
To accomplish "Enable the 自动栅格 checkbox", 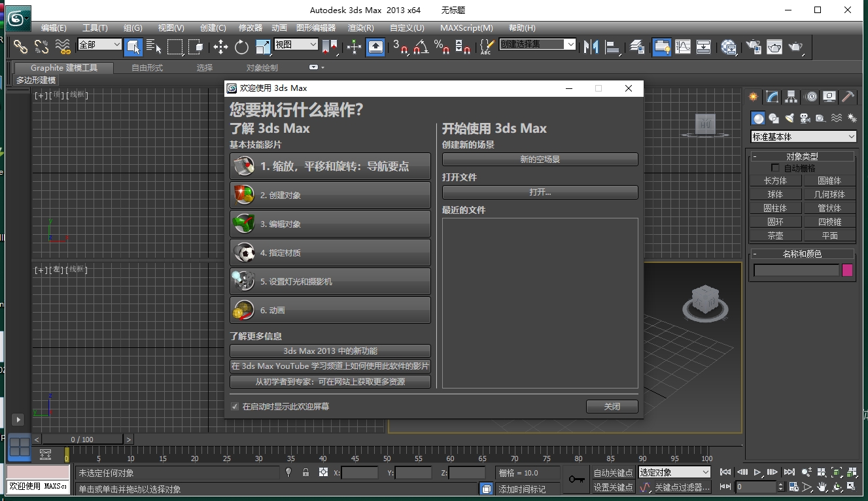I will [x=776, y=168].
